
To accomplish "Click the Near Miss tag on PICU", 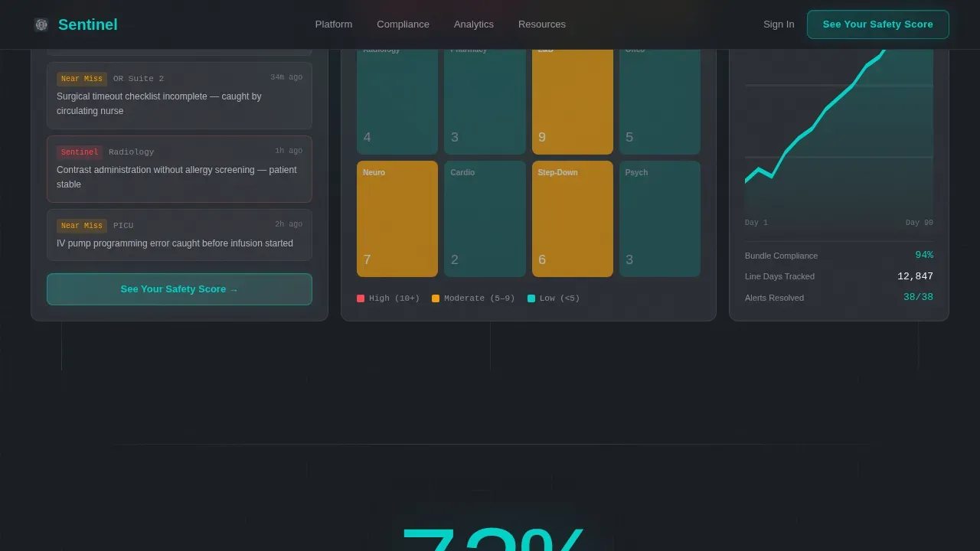I will [x=82, y=226].
